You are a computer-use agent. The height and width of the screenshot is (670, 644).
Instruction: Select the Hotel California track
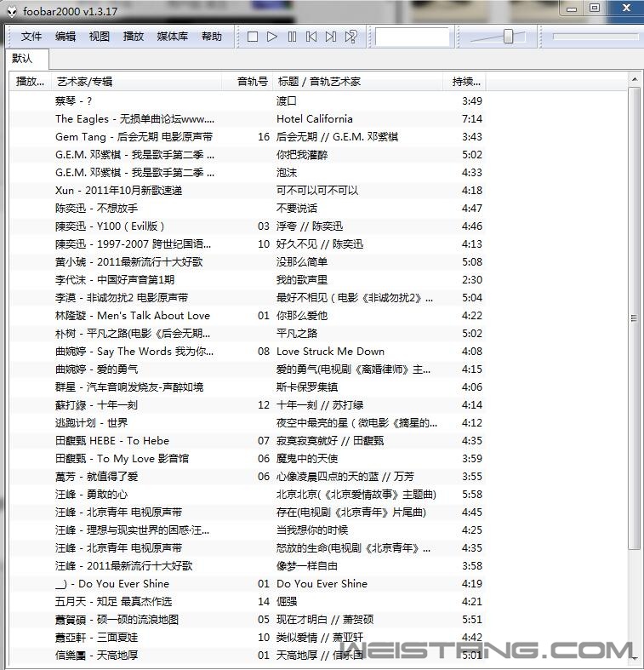point(248,119)
